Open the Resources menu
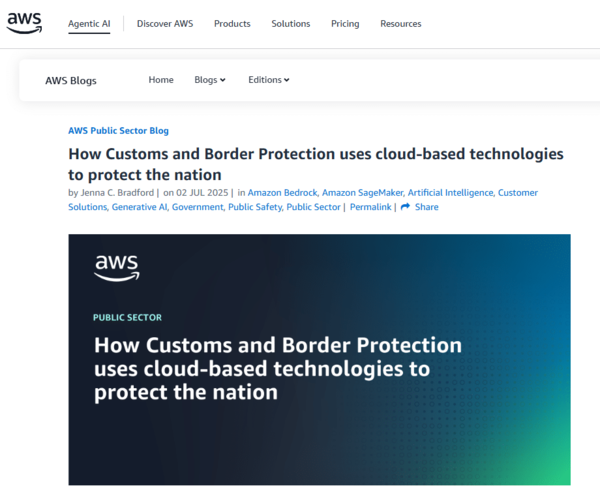Viewport: 600px width, 488px height. [x=401, y=24]
